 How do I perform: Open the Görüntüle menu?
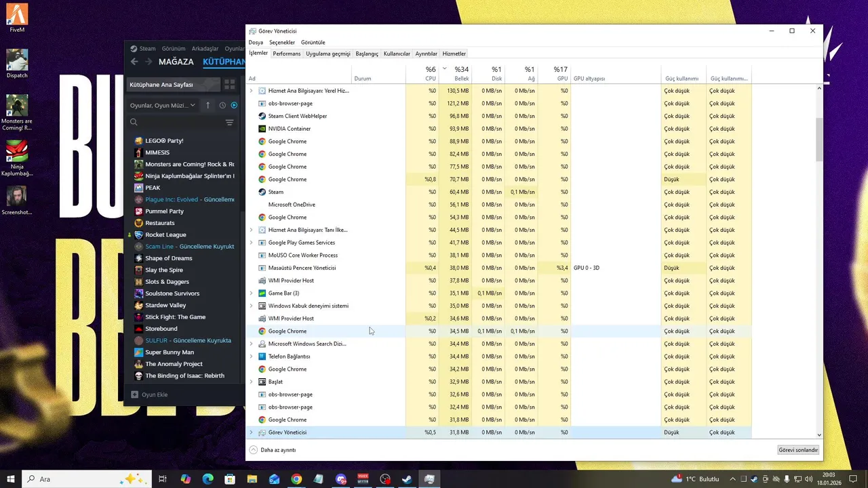click(313, 42)
